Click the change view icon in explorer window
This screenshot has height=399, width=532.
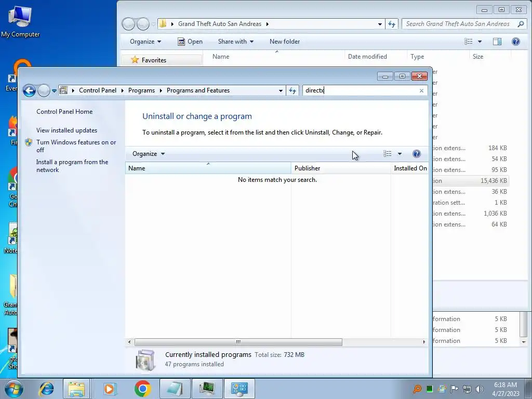click(469, 42)
